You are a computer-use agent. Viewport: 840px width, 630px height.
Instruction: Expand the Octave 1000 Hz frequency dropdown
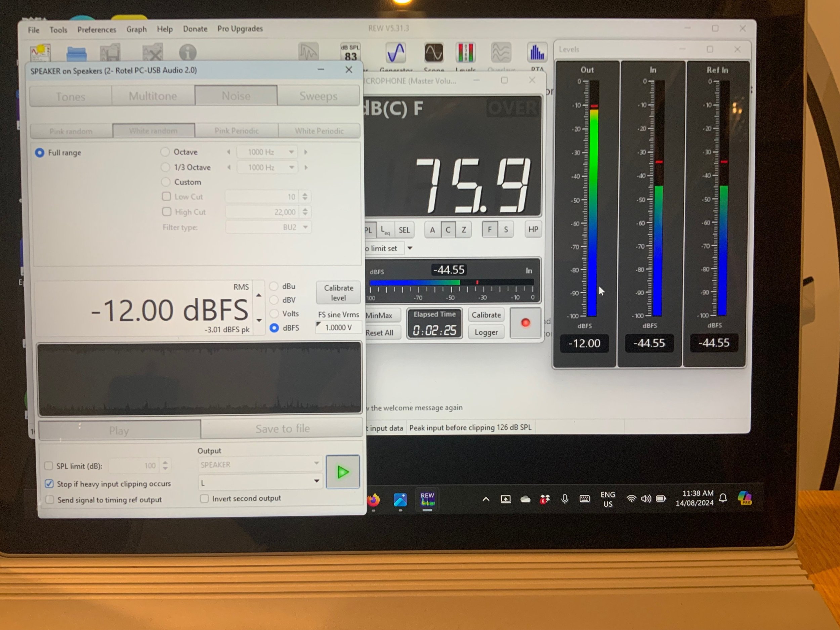coord(291,152)
